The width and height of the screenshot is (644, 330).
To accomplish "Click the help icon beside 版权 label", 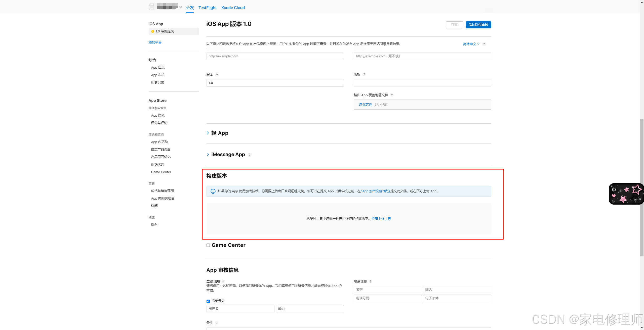I will 364,74.
